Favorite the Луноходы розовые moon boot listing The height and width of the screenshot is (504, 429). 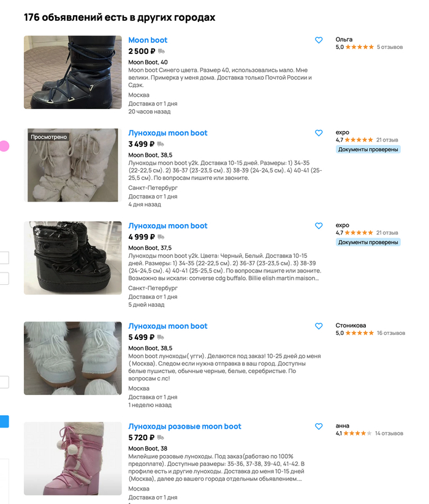[x=319, y=427]
